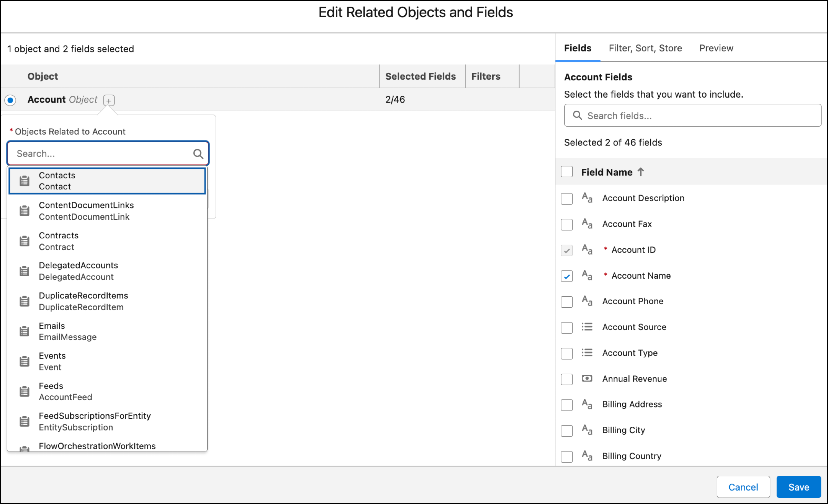Click the object icon beside ContentDocumentLinks
Screen dimensions: 828x504
24,211
